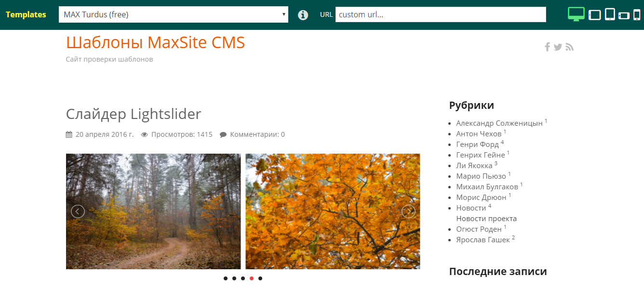Open the rubric Генри Форд
The width and height of the screenshot is (644, 289).
(x=476, y=144)
